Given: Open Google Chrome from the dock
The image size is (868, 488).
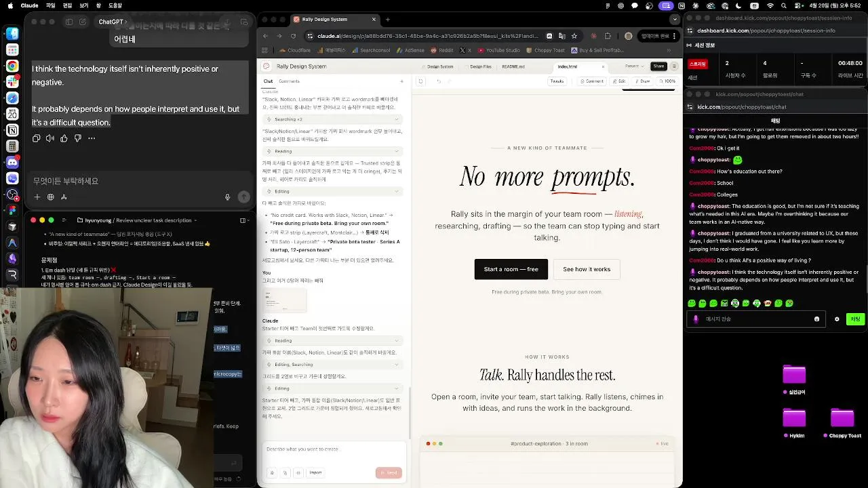Looking at the screenshot, I should [12, 66].
